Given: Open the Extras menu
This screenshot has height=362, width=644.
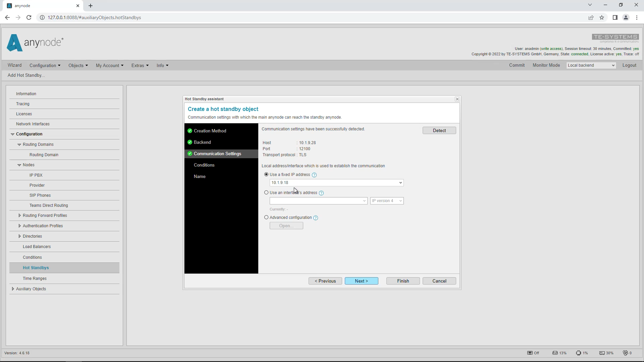Looking at the screenshot, I should [x=140, y=65].
